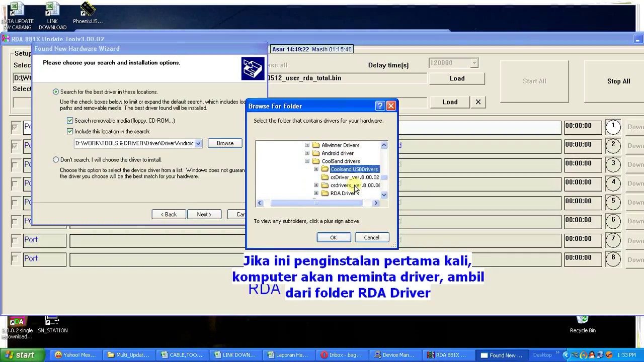This screenshot has width=644, height=362.
Task: Open the driver location path dropdown
Action: coord(198,143)
